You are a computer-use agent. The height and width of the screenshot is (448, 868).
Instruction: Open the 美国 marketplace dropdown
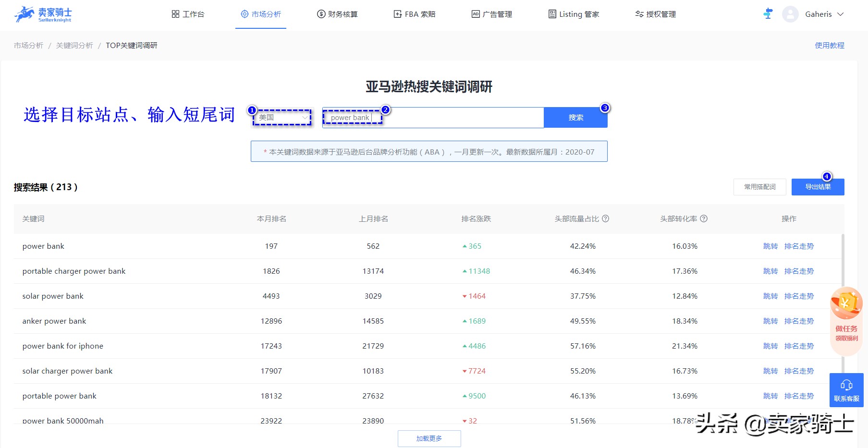281,117
